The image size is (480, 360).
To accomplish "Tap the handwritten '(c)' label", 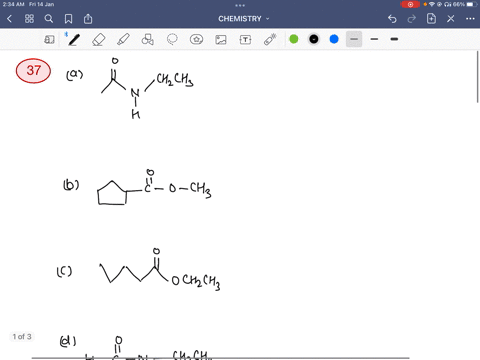I will tap(64, 272).
